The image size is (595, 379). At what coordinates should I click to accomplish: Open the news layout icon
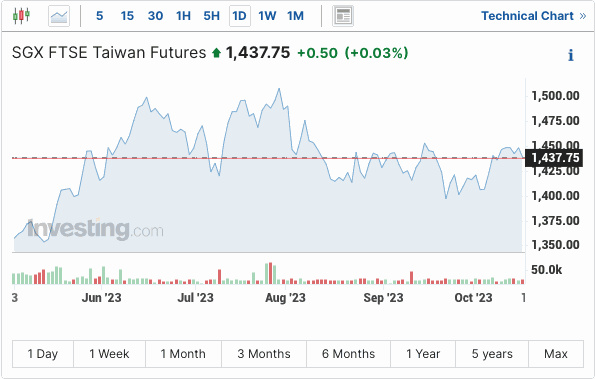(343, 16)
